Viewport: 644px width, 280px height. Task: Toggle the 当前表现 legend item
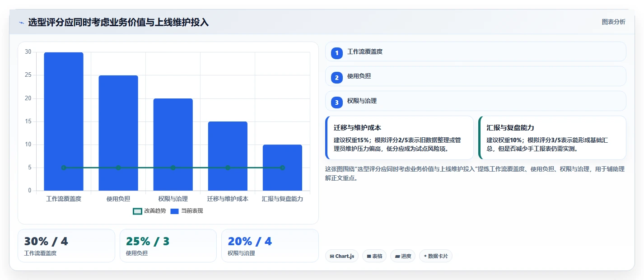pyautogui.click(x=187, y=211)
